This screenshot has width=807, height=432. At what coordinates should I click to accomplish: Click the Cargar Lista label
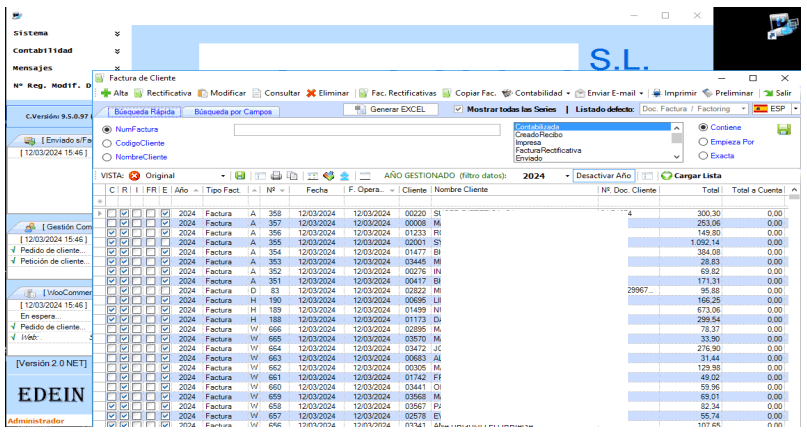point(697,176)
